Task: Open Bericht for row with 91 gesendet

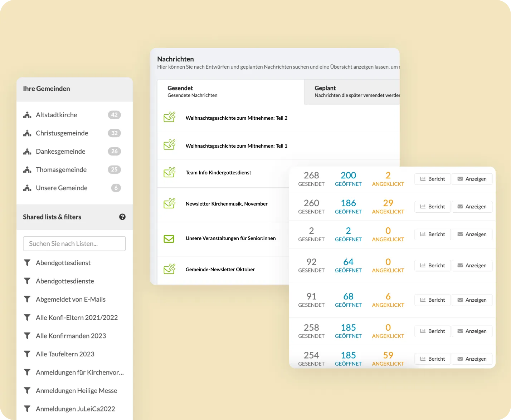Action: (433, 300)
